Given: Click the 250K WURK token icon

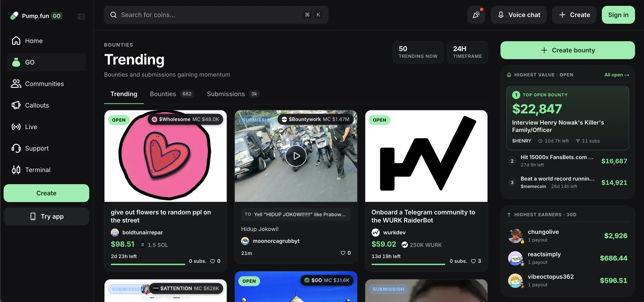Looking at the screenshot, I should 405,245.
